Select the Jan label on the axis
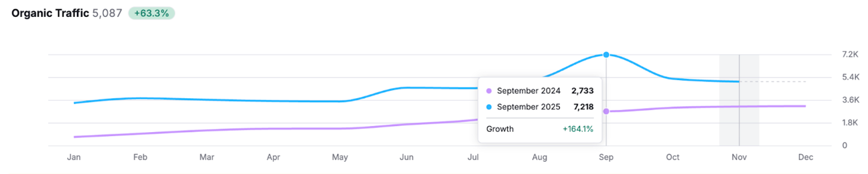 coord(74,157)
